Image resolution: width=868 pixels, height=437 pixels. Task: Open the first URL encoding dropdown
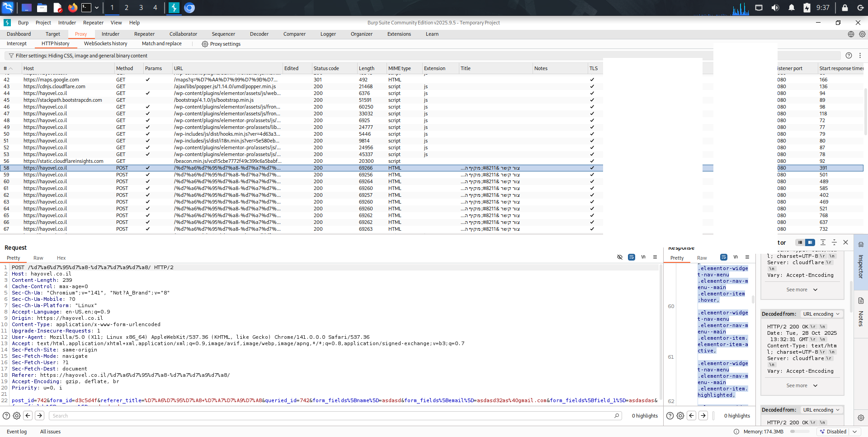click(821, 314)
